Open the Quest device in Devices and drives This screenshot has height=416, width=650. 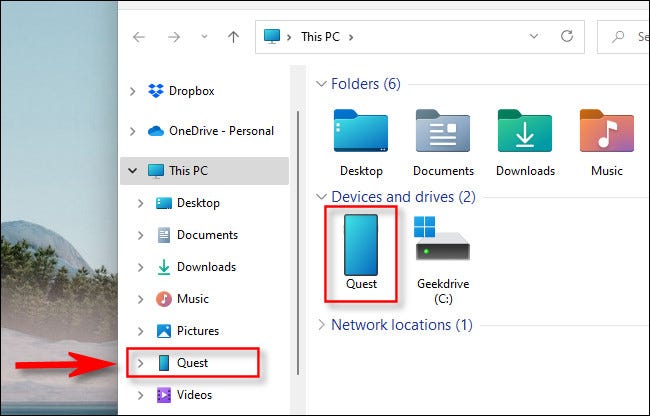pyautogui.click(x=359, y=253)
